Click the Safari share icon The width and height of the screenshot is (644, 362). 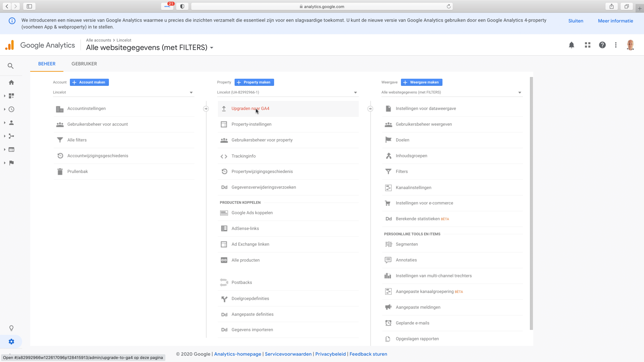click(612, 7)
